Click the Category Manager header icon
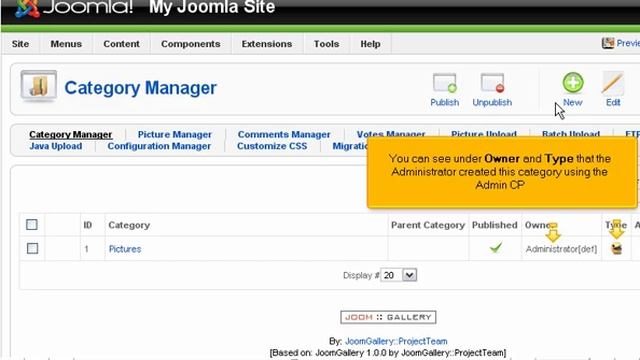640x360 pixels. [x=39, y=86]
